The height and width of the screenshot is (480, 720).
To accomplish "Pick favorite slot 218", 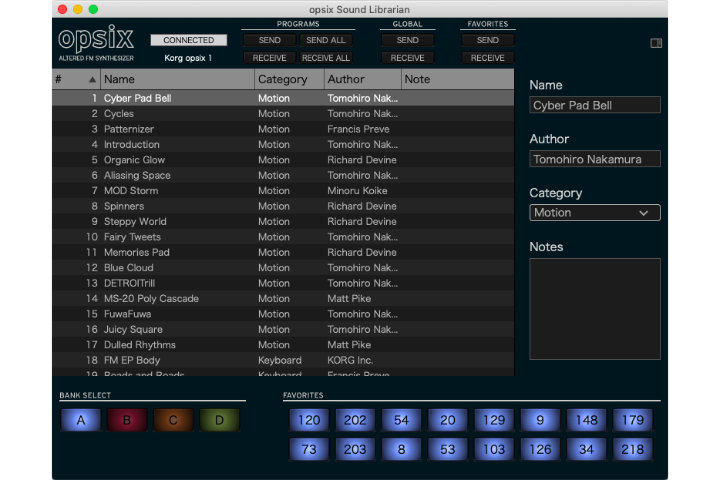I will point(632,450).
